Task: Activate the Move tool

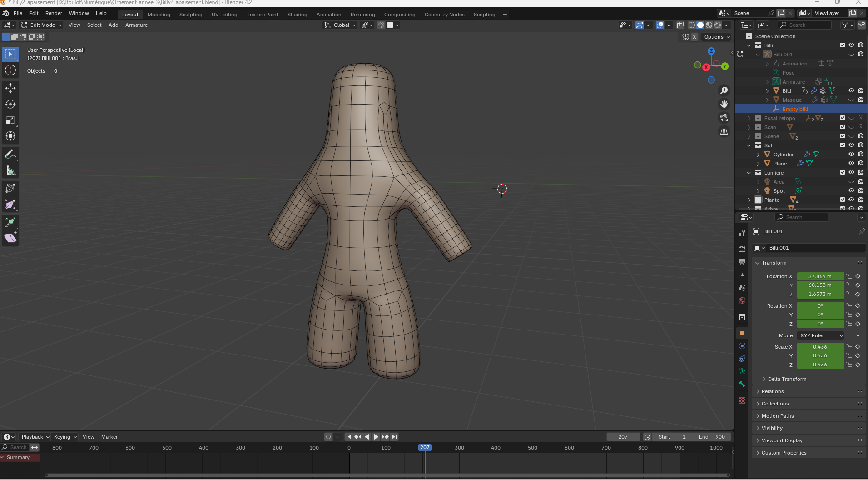Action: coord(10,88)
